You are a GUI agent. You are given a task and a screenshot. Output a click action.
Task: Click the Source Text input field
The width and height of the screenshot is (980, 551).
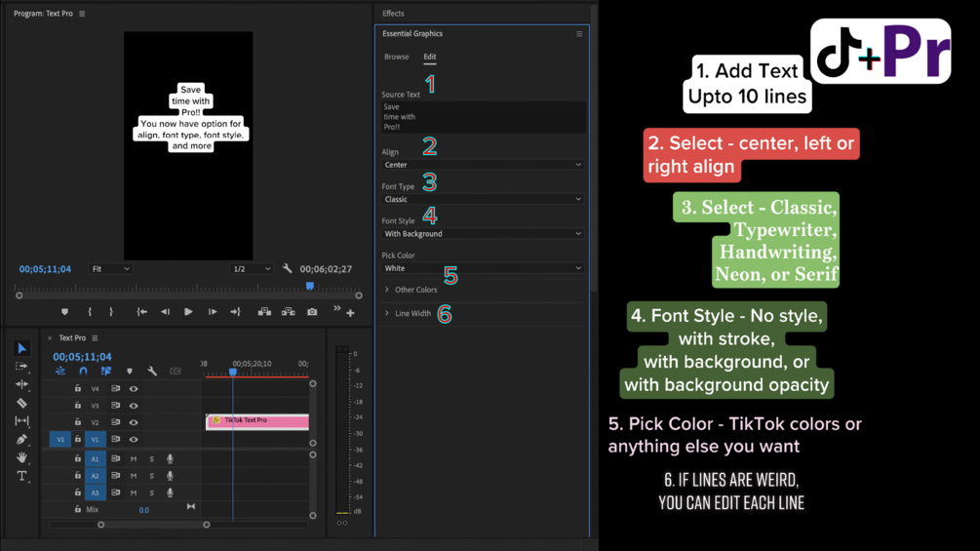[x=484, y=117]
